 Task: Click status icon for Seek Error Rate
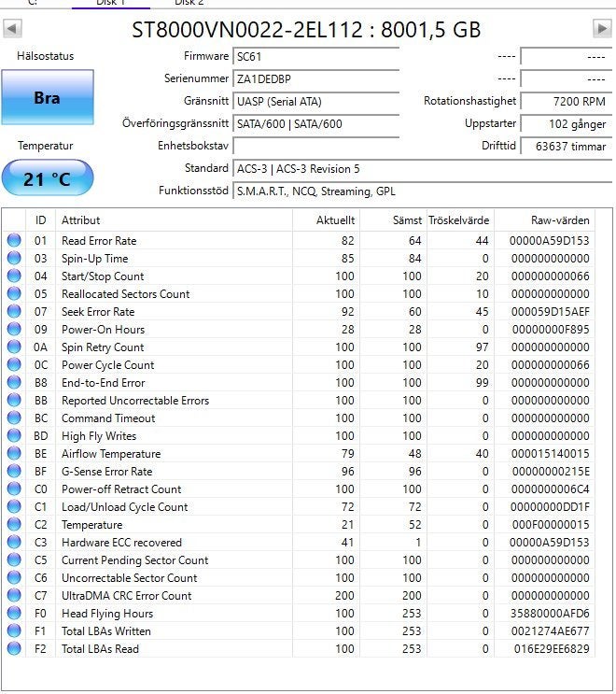(14, 311)
